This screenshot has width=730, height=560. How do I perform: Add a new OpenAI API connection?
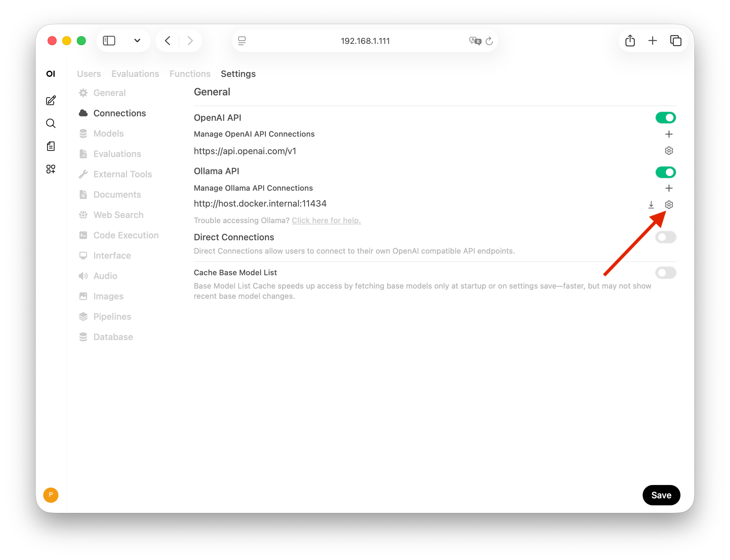(668, 134)
